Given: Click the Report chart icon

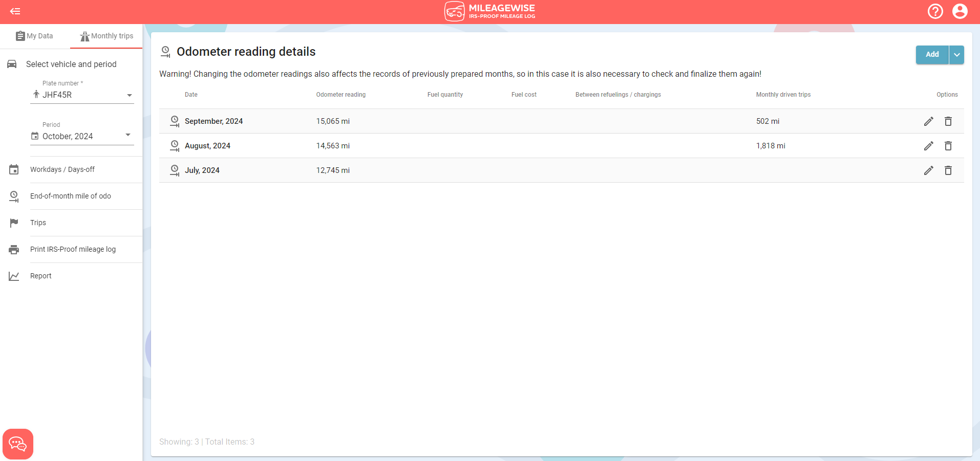Looking at the screenshot, I should pyautogui.click(x=14, y=276).
